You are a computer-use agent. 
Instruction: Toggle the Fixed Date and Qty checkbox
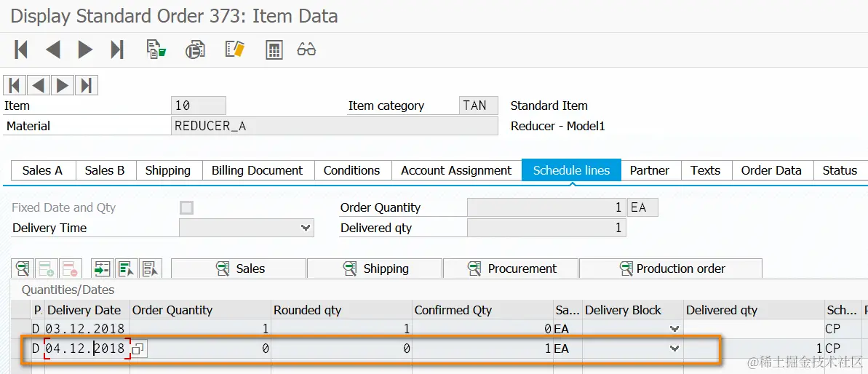point(187,208)
